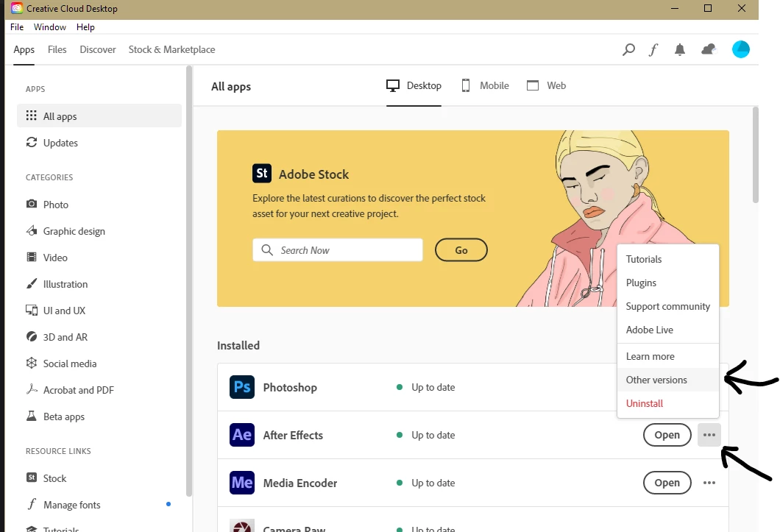Viewport: 780px width, 532px height.
Task: Click the 'Installed' section heading
Action: tap(238, 345)
